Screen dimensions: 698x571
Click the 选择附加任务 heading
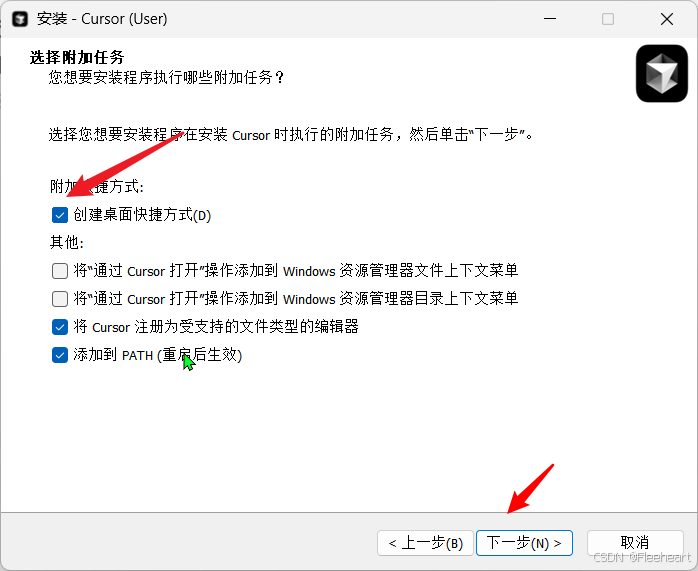click(77, 57)
